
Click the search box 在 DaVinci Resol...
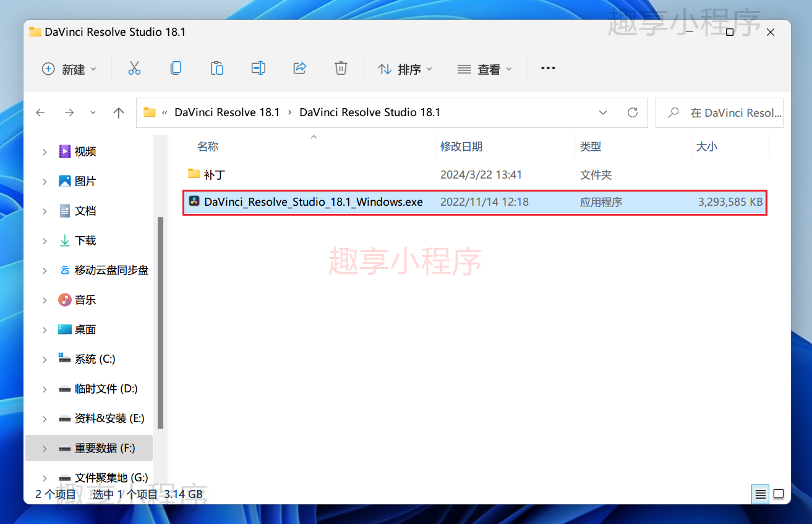(x=719, y=113)
